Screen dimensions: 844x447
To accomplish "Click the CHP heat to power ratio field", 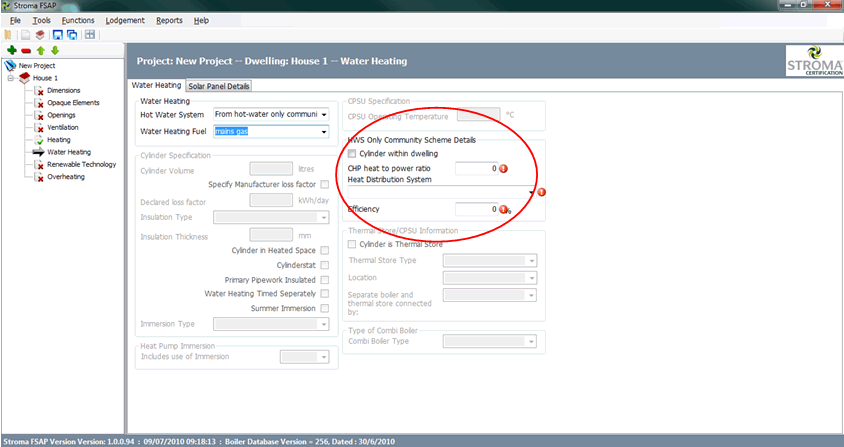I will [476, 169].
